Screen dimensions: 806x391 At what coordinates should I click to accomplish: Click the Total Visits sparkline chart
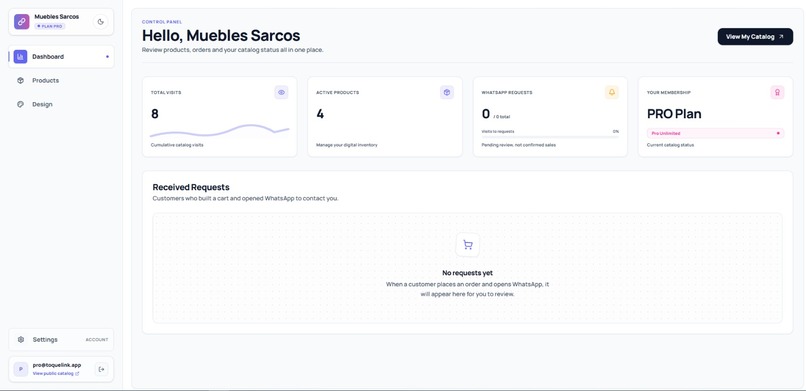point(219,130)
